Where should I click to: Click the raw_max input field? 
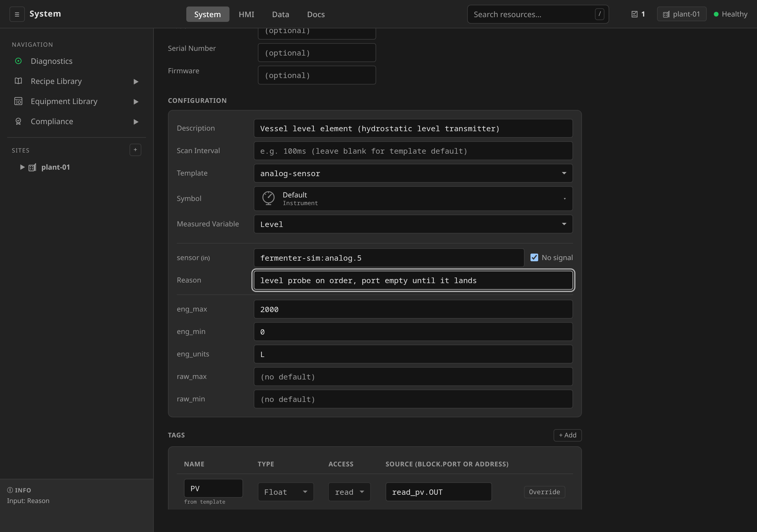pyautogui.click(x=413, y=377)
